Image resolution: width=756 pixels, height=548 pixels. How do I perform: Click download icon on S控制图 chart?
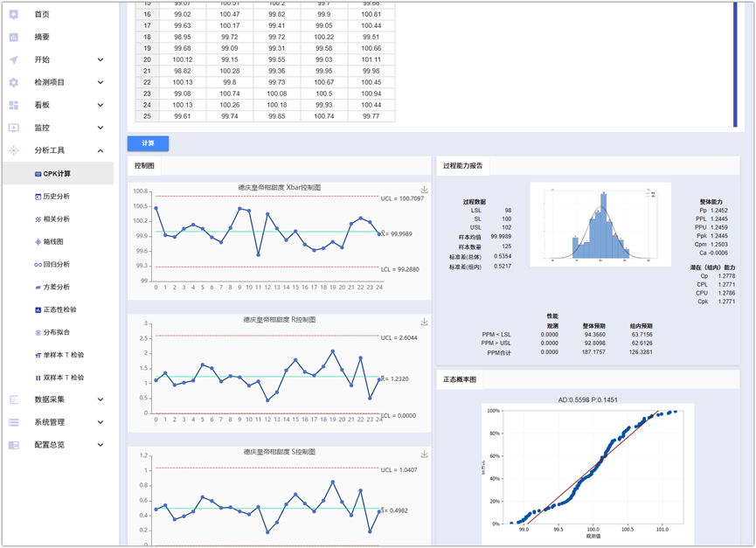424,454
